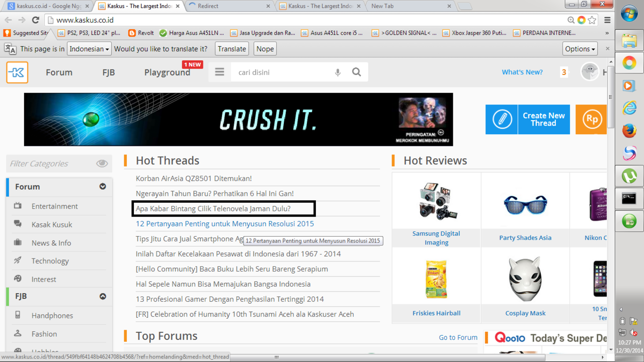Open the hamburger menu beside Playground

pyautogui.click(x=219, y=72)
